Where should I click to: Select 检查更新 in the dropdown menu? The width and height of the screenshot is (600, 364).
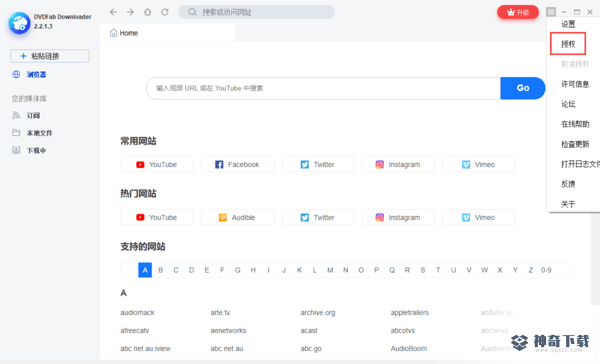pyautogui.click(x=575, y=144)
